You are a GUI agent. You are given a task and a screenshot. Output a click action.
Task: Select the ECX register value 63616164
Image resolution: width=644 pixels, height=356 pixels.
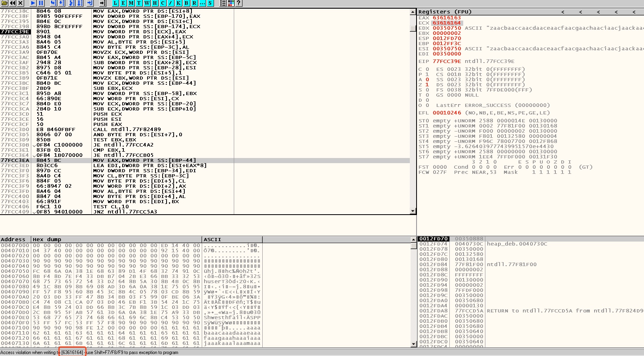(x=447, y=23)
